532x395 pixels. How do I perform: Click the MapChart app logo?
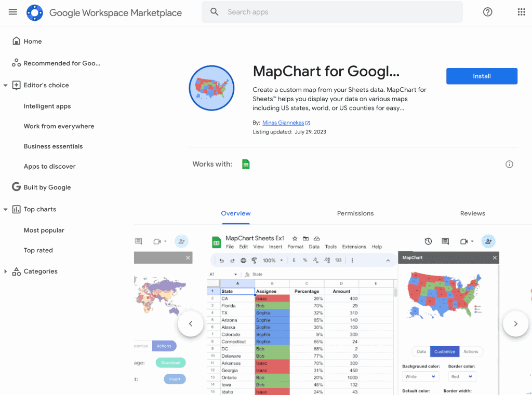click(211, 88)
